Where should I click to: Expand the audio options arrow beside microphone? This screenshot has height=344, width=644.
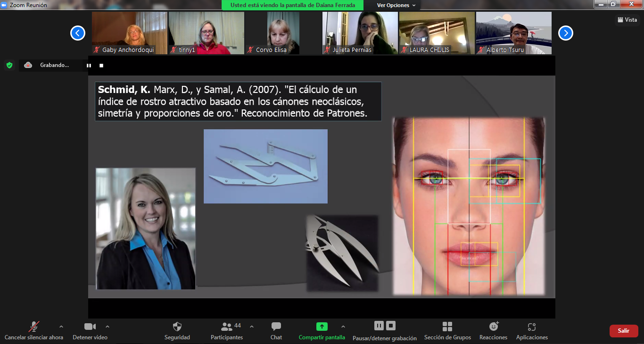[x=61, y=327]
